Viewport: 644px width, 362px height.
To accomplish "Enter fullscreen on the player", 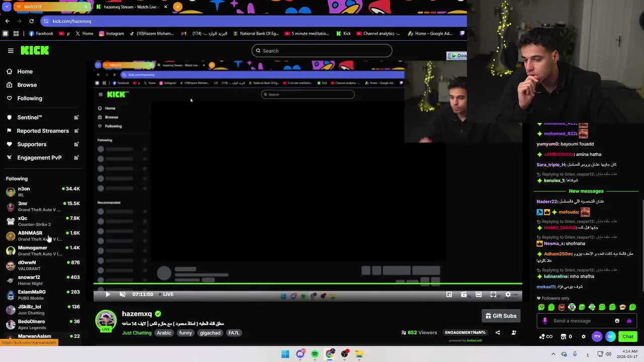I will 493,295.
